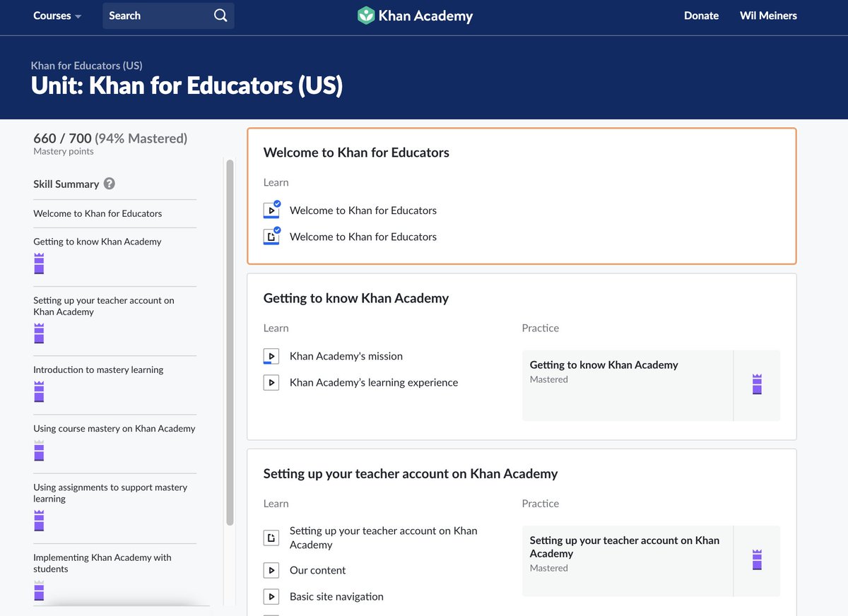
Task: Click completed article icon for Welcome to Khan for Educators
Action: point(271,237)
